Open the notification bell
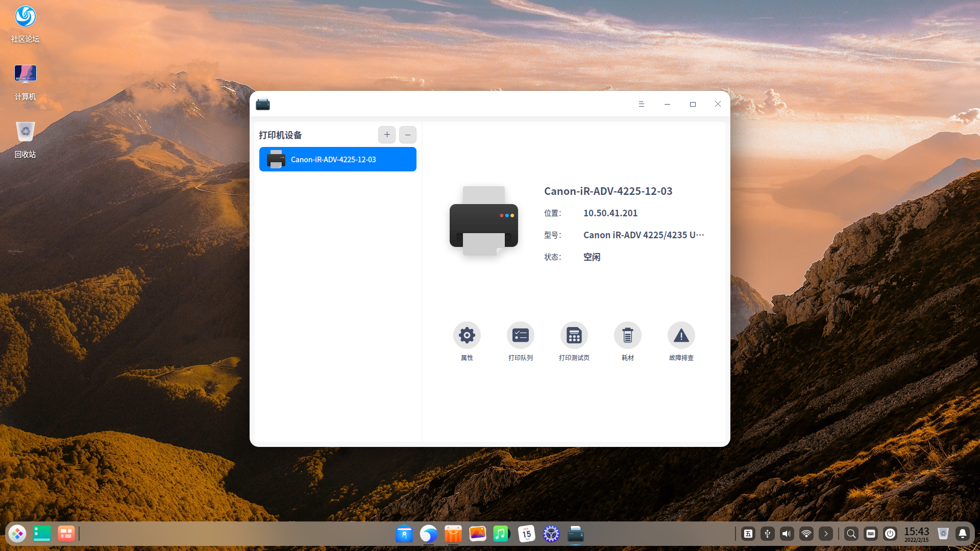 tap(963, 534)
